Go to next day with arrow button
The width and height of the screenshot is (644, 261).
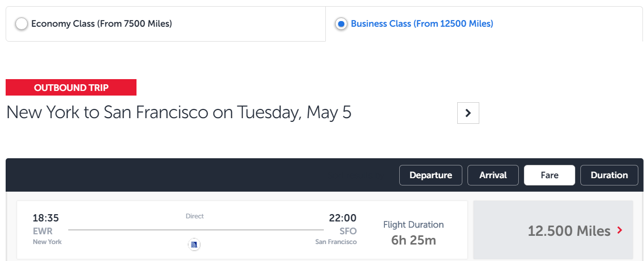468,113
